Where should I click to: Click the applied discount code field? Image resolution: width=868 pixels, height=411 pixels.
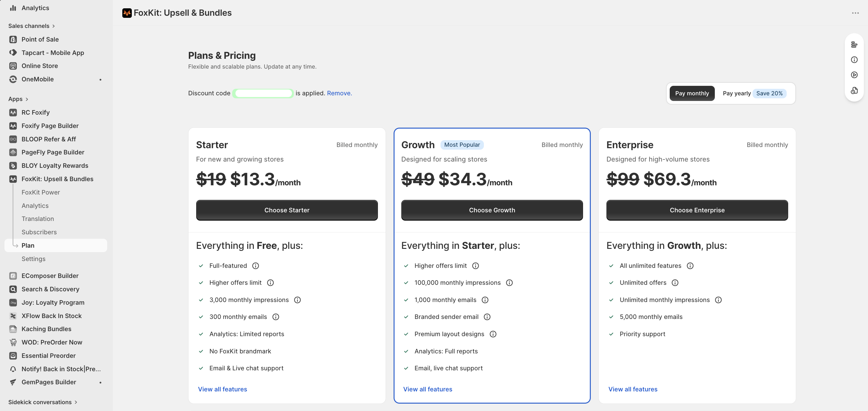[263, 93]
